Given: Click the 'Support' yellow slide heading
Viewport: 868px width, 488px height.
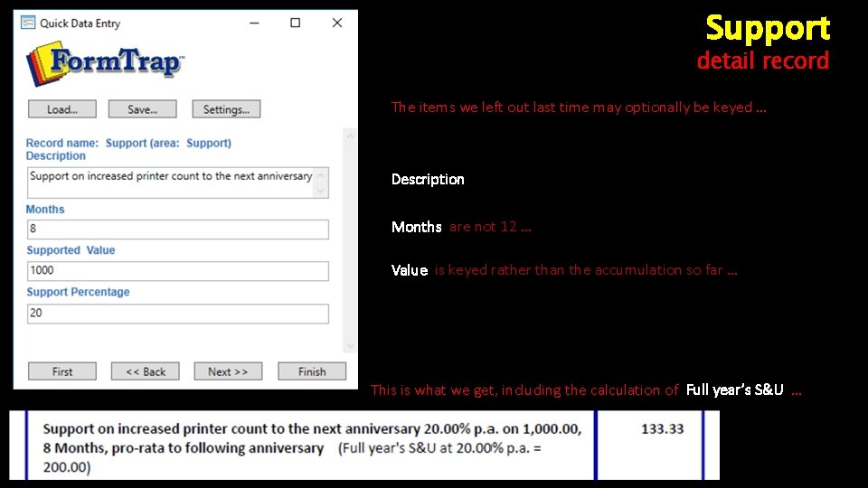Looking at the screenshot, I should 768,28.
